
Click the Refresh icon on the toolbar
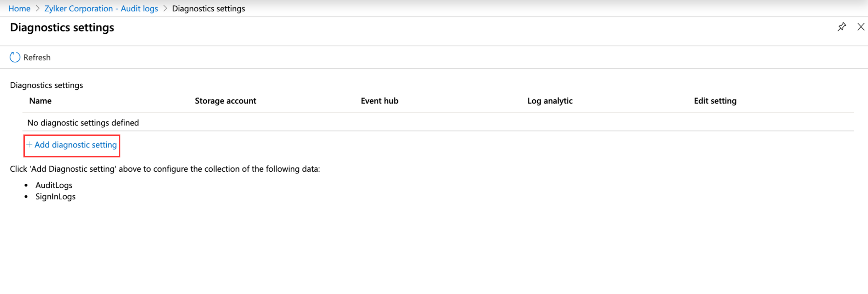15,57
